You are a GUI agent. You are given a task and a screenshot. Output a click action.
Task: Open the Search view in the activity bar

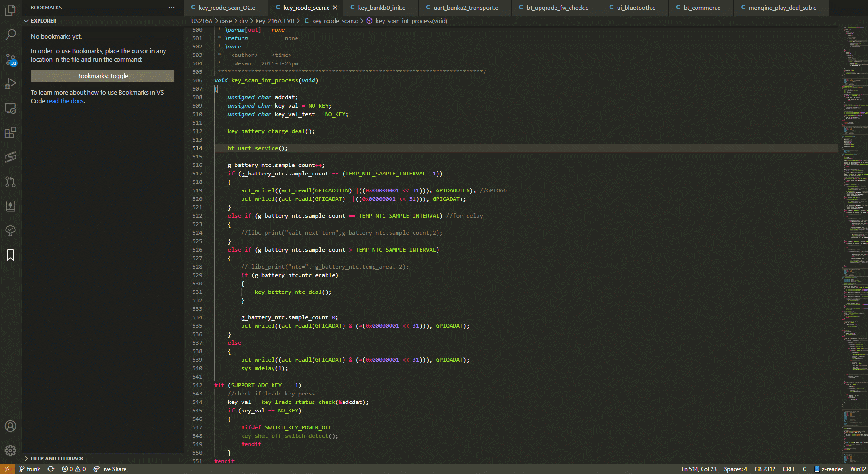[10, 34]
